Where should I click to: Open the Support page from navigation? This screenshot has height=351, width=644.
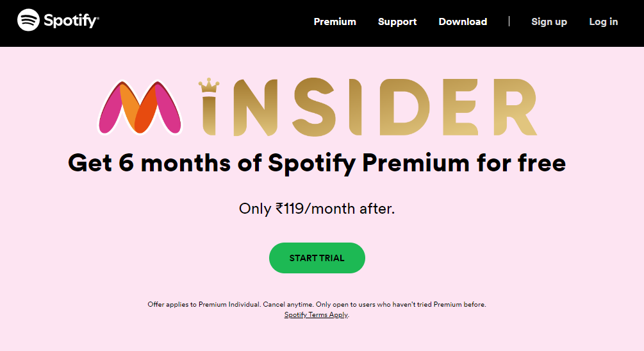pos(397,22)
